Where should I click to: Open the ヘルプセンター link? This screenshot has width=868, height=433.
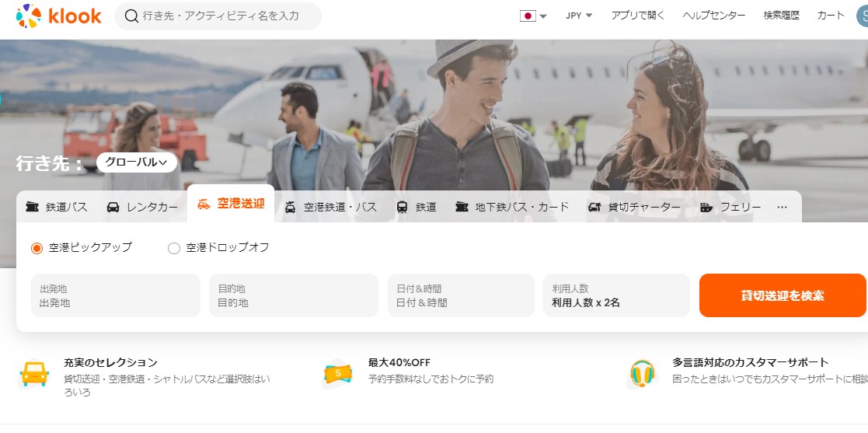tap(714, 16)
